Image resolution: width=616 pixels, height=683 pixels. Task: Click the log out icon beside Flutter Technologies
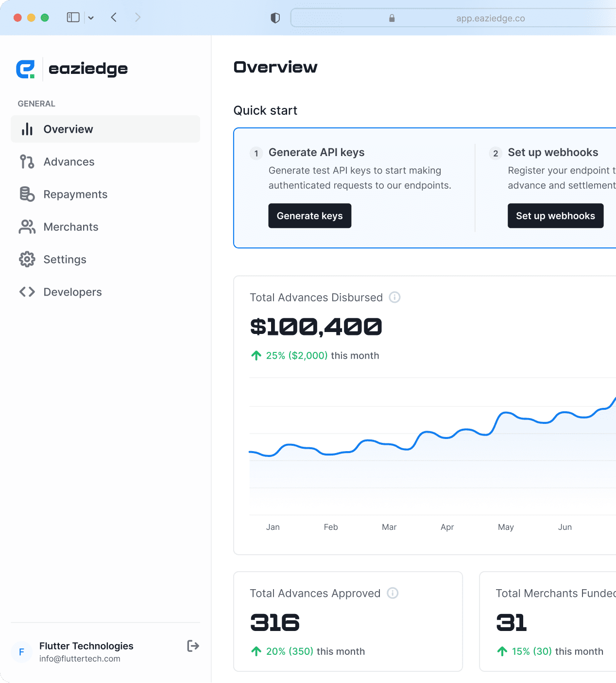pos(193,646)
